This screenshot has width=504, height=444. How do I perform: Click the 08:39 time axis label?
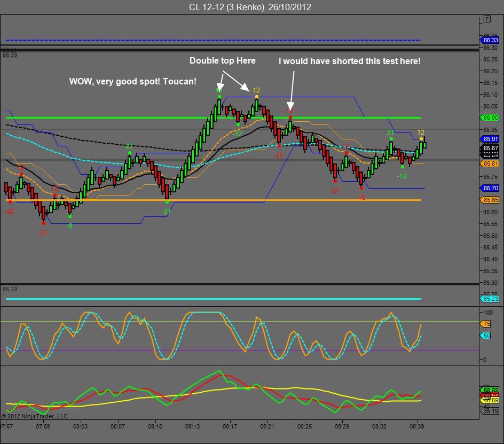click(x=416, y=426)
